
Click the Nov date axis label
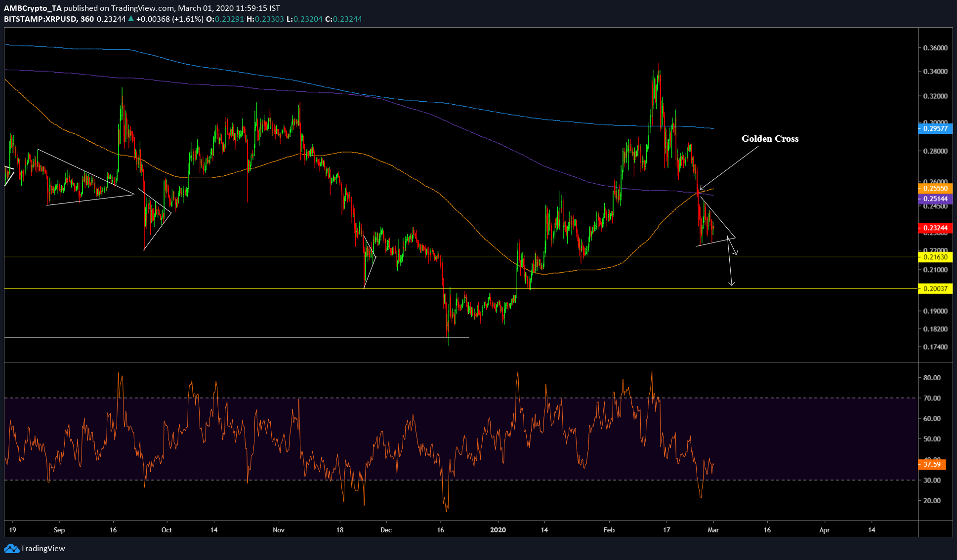(x=279, y=530)
